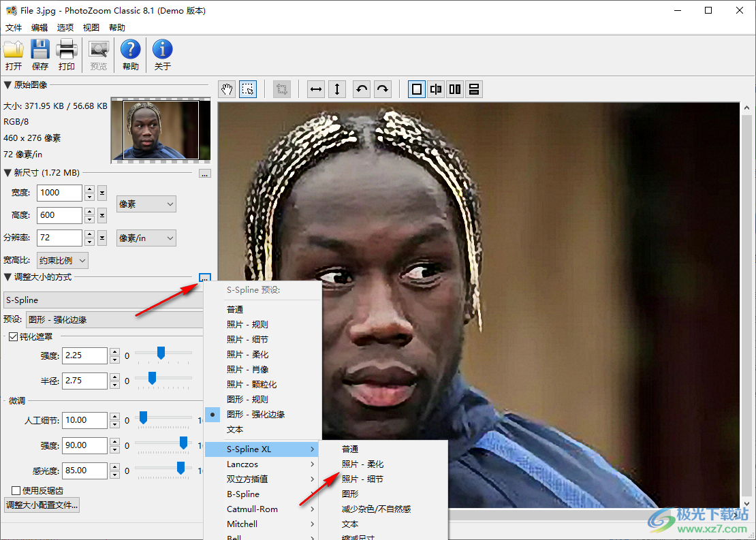Screen dimensions: 756x540
Task: Open the Options (选项) menu
Action: coord(65,27)
